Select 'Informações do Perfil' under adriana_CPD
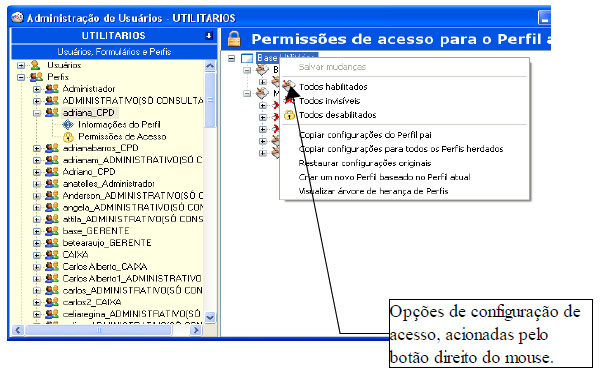 119,125
